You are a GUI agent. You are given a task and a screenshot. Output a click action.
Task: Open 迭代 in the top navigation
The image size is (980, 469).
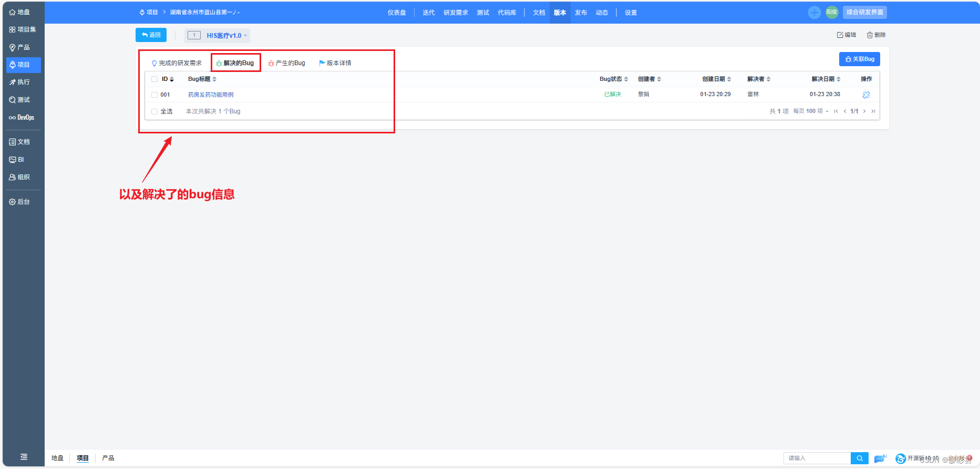[x=428, y=13]
